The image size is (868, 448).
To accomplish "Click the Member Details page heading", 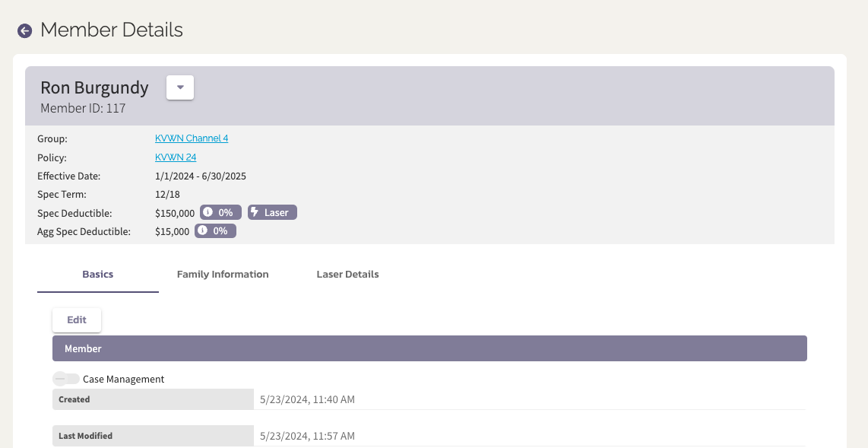I will [111, 30].
